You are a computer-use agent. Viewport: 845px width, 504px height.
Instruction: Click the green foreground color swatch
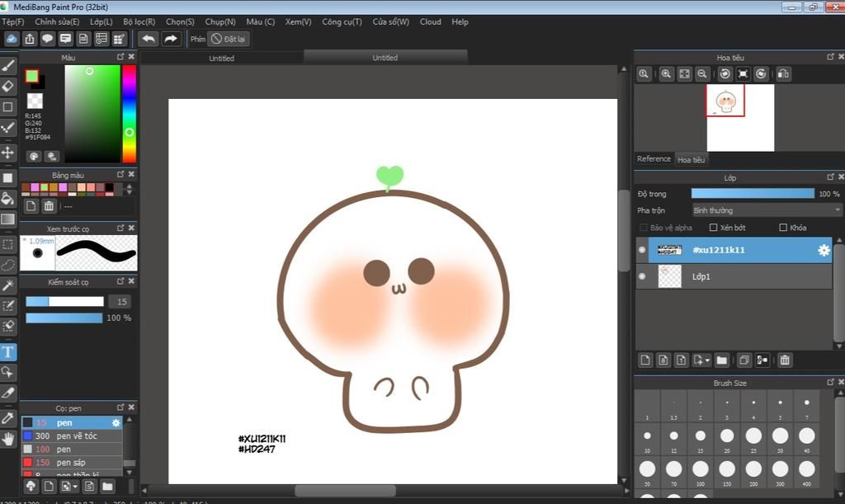click(32, 77)
